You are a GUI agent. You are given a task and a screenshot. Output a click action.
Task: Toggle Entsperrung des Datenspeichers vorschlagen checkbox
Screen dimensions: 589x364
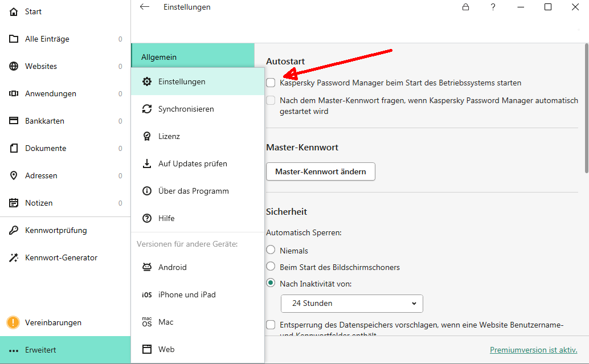pos(271,325)
